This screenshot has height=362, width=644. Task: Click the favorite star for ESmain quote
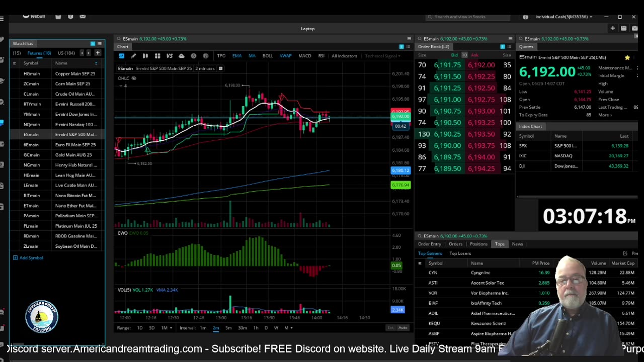point(627,58)
